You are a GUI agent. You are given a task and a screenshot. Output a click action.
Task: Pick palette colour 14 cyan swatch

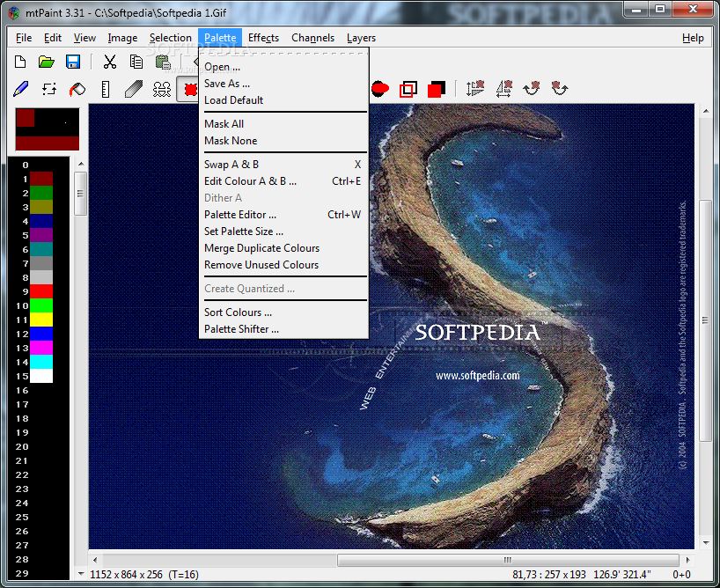(41, 362)
